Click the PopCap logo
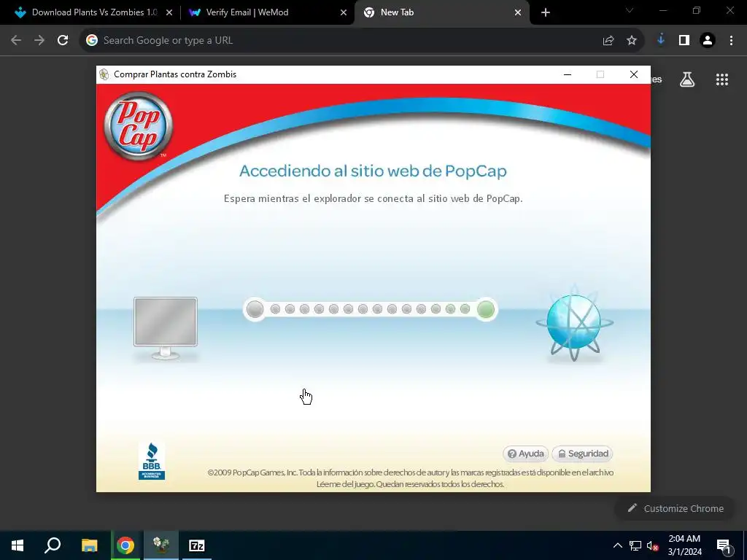Image resolution: width=747 pixels, height=560 pixels. [138, 125]
